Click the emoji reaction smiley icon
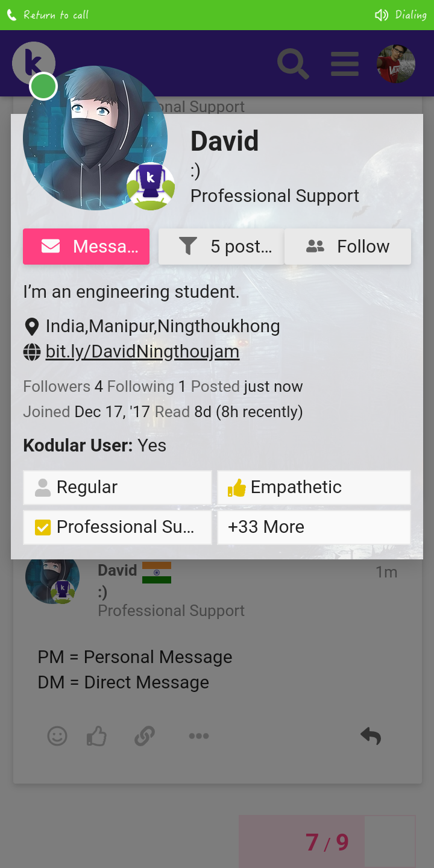The image size is (434, 868). 57,736
